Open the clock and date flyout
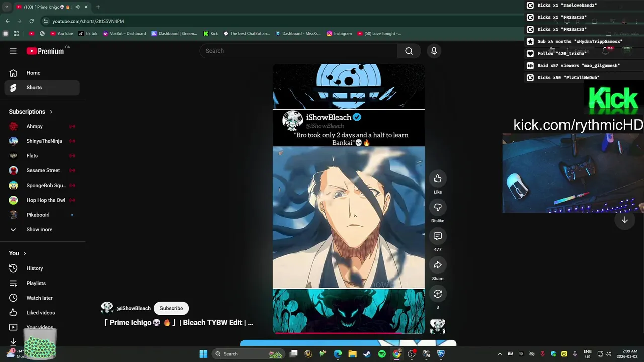Screen dimensions: 644x362 [x=629, y=354]
